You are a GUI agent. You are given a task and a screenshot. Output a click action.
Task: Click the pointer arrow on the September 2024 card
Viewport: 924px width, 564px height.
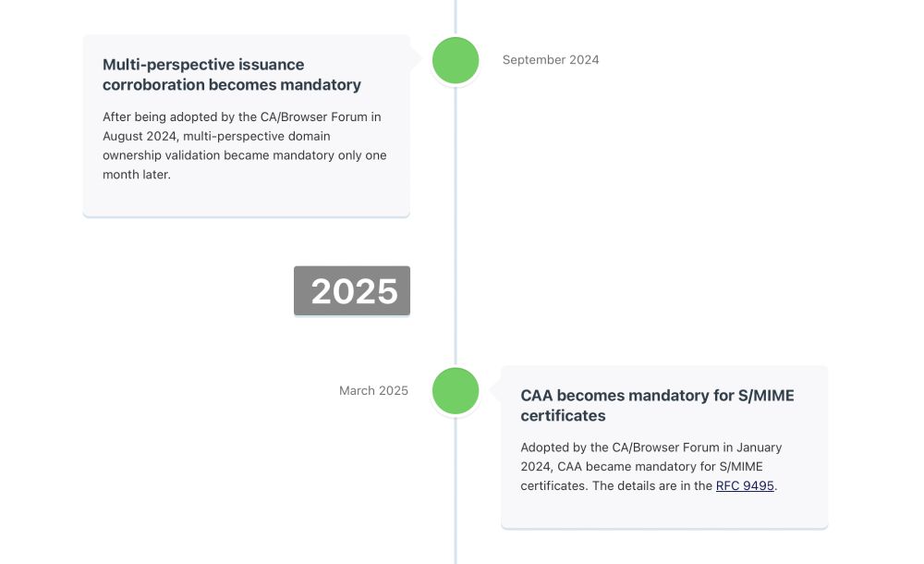point(416,59)
